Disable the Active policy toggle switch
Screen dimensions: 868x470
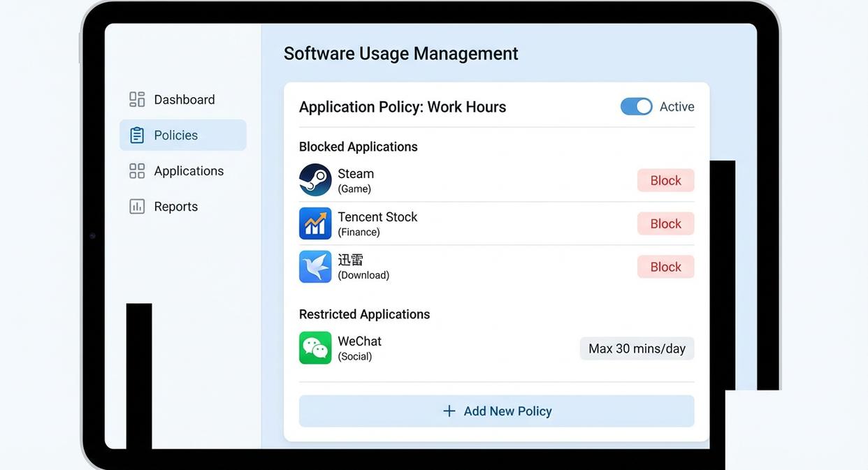(636, 106)
